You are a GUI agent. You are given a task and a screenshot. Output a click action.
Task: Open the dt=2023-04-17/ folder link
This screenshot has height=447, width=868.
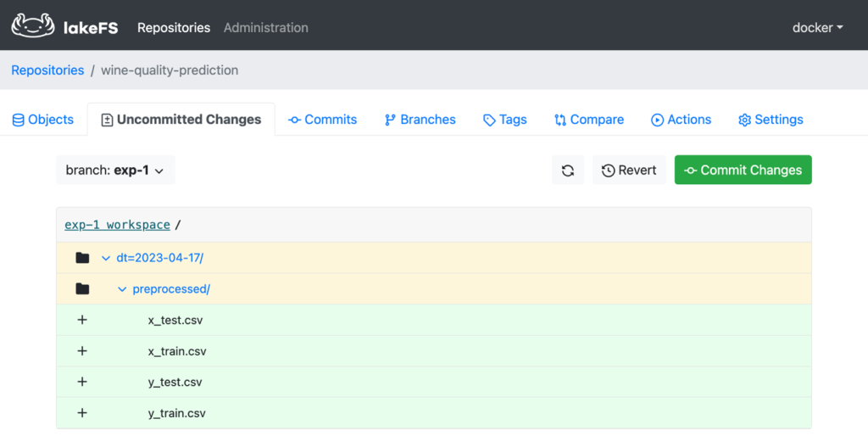pyautogui.click(x=160, y=258)
